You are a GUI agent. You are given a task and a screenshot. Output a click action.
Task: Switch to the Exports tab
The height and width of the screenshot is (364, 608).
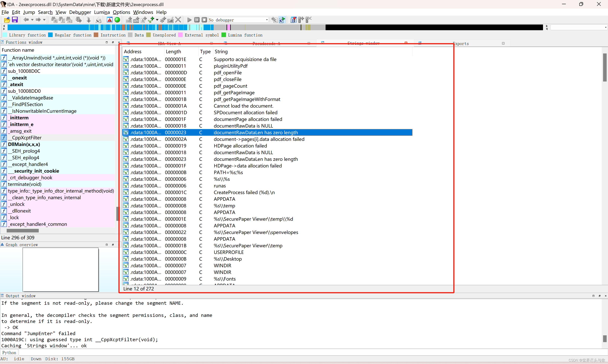(x=461, y=44)
